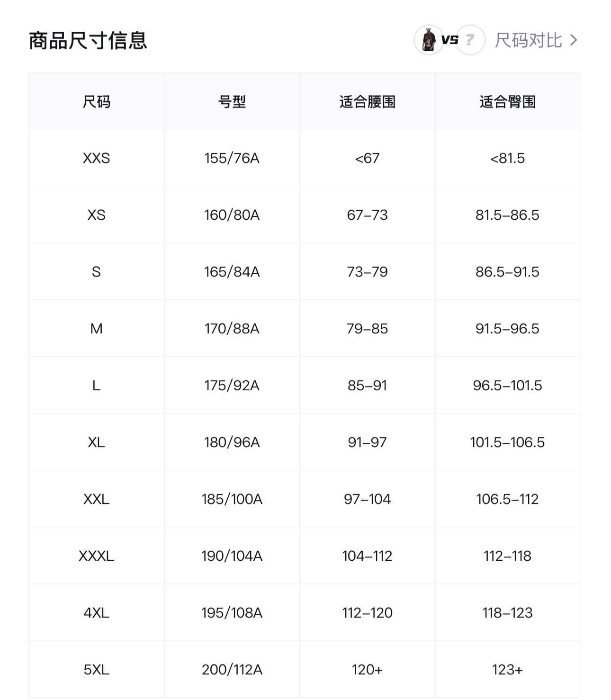Click the VS comparison icon
Image resolution: width=611 pixels, height=700 pixels.
449,40
